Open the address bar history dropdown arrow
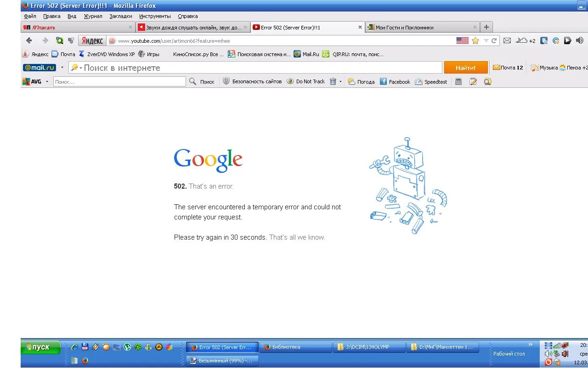Viewport: 588px width, 368px height. tap(486, 40)
